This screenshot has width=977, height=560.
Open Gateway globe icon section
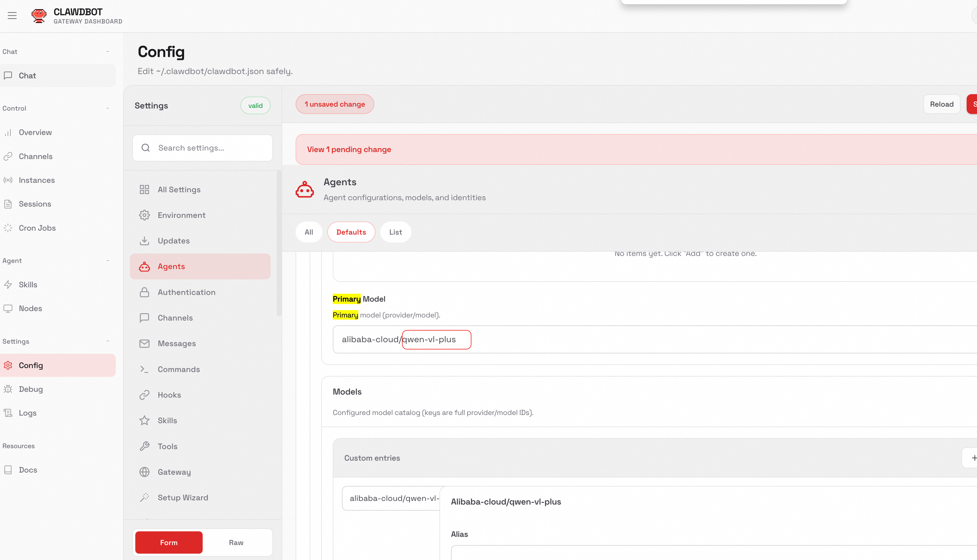(x=144, y=472)
